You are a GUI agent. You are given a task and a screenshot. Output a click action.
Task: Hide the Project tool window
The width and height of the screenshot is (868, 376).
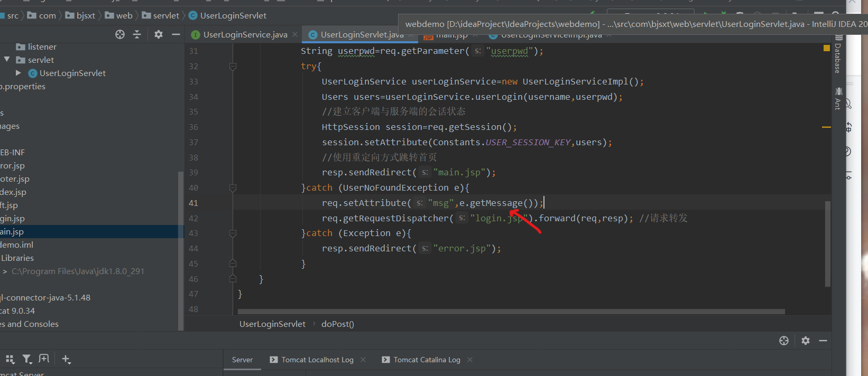176,34
